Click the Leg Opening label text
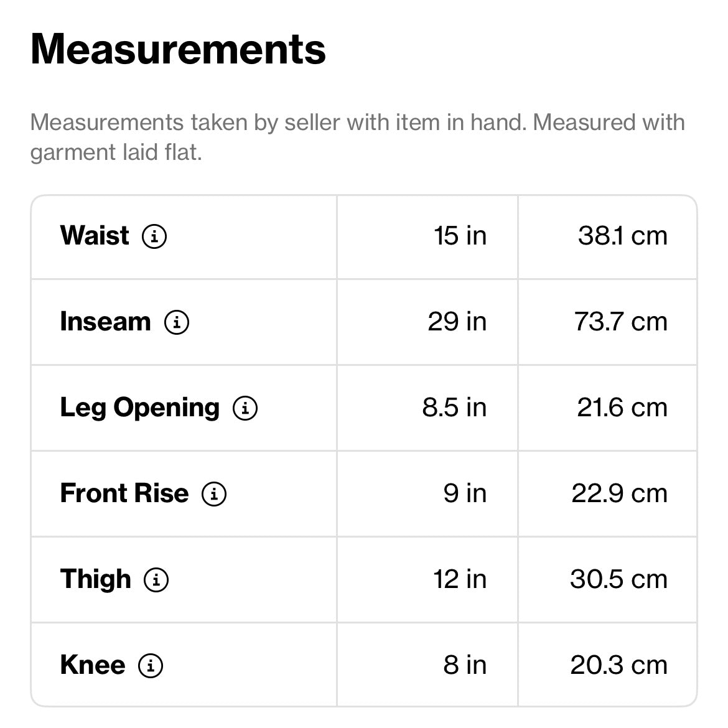 click(x=139, y=408)
